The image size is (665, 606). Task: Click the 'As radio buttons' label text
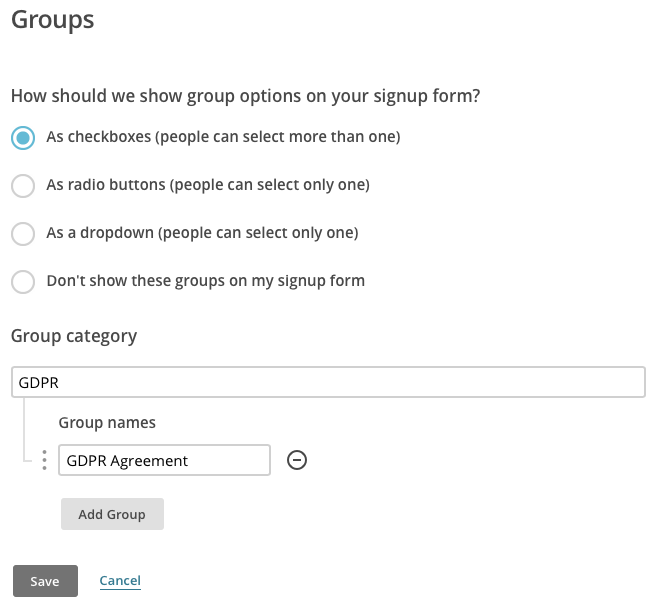207,185
